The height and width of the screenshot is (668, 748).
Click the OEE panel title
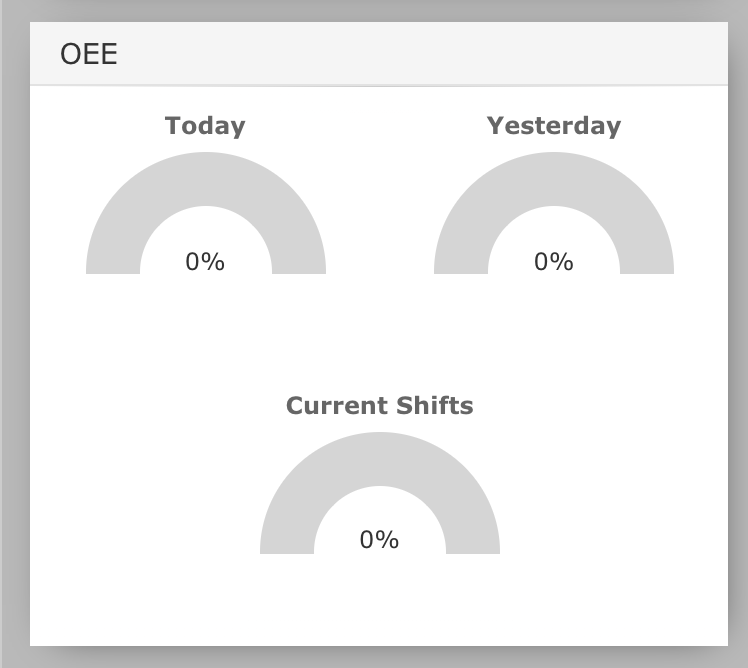(x=89, y=53)
